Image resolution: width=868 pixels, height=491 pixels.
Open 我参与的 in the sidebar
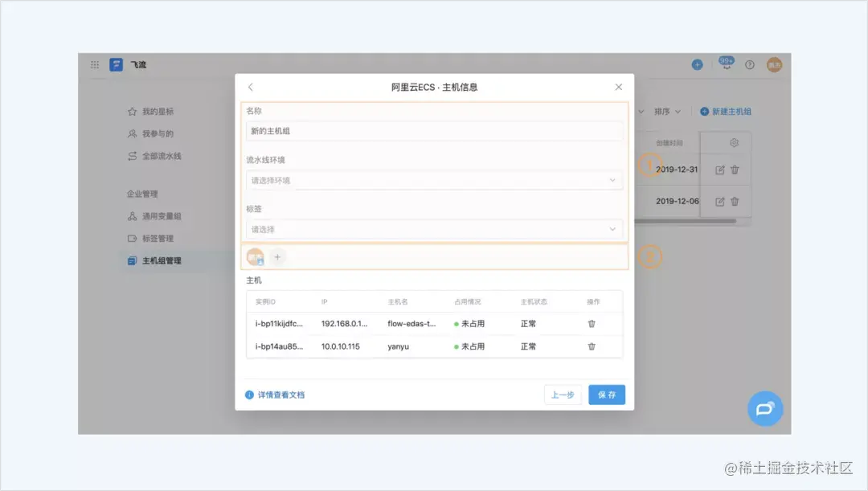click(x=150, y=133)
